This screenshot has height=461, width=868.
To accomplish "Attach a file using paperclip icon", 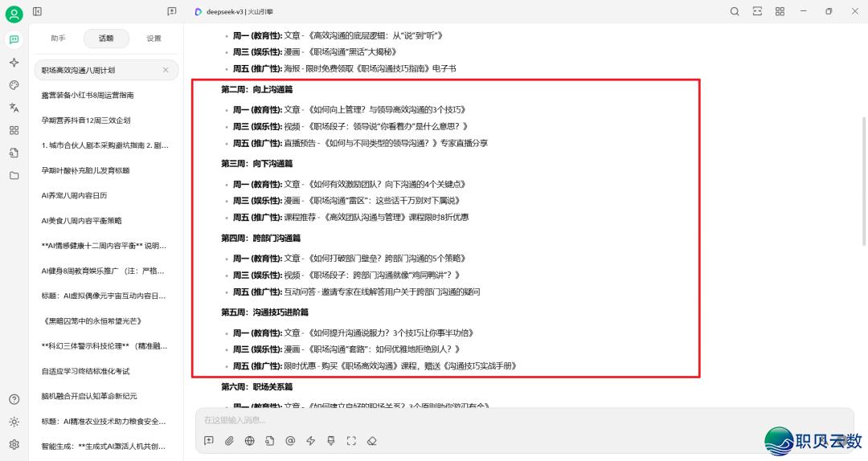I will [229, 441].
